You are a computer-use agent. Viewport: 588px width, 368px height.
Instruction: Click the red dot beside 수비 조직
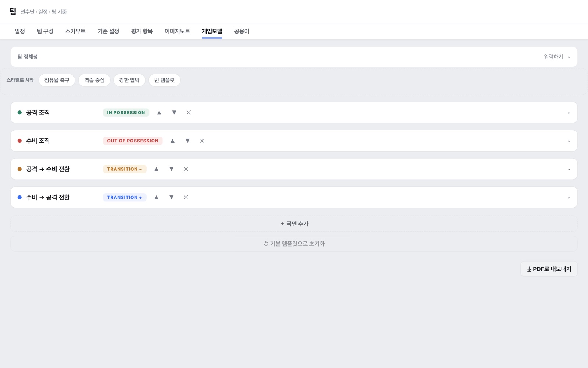point(19,141)
